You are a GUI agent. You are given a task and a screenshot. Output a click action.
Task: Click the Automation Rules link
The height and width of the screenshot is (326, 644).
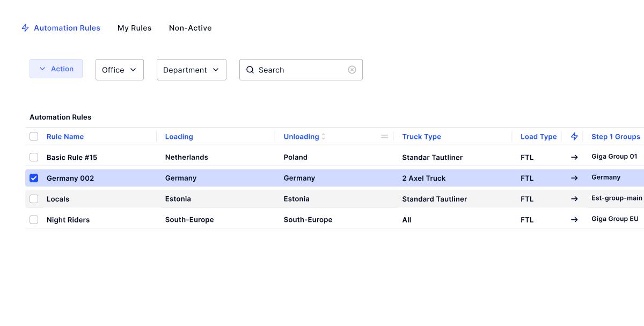coord(67,27)
